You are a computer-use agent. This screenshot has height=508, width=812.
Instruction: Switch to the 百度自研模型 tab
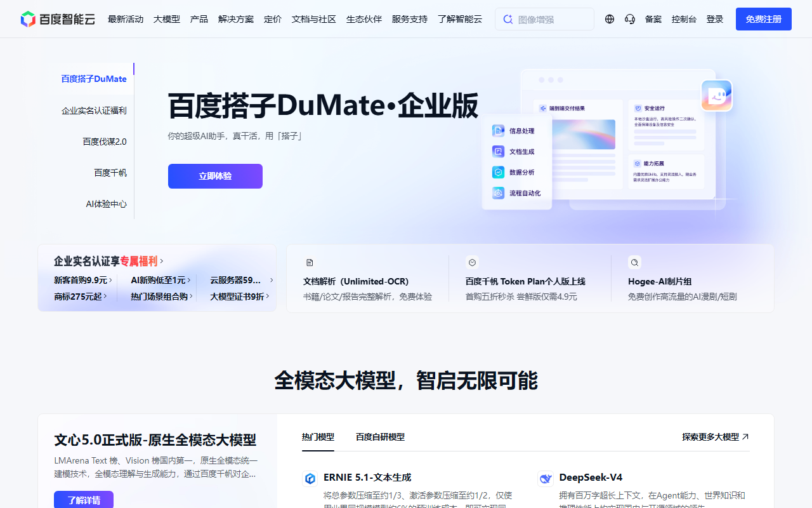pos(380,437)
